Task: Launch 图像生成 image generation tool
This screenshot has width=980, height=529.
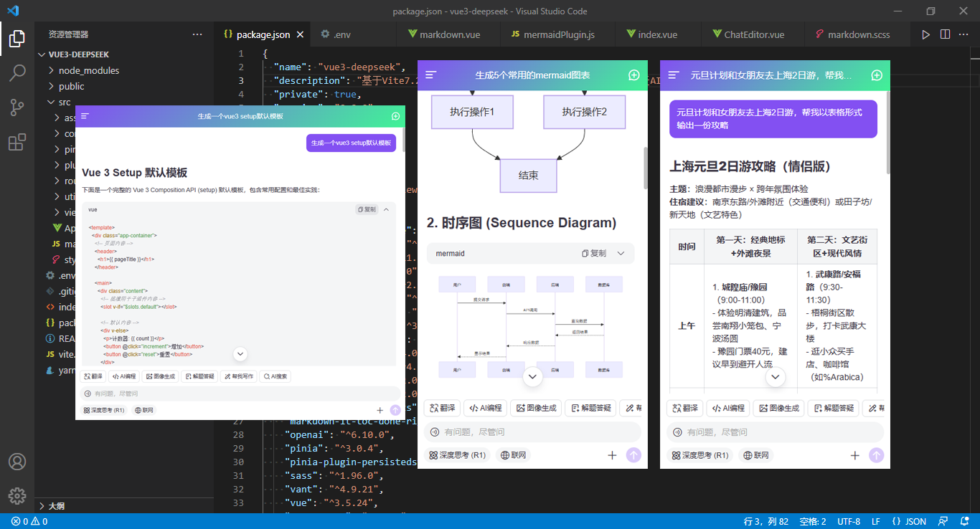Action: click(x=161, y=376)
